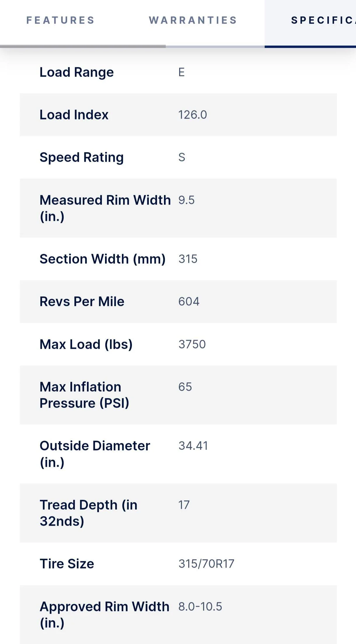Click the Section Width (mm) label
Screen dimensions: 356x644
[x=102, y=259]
